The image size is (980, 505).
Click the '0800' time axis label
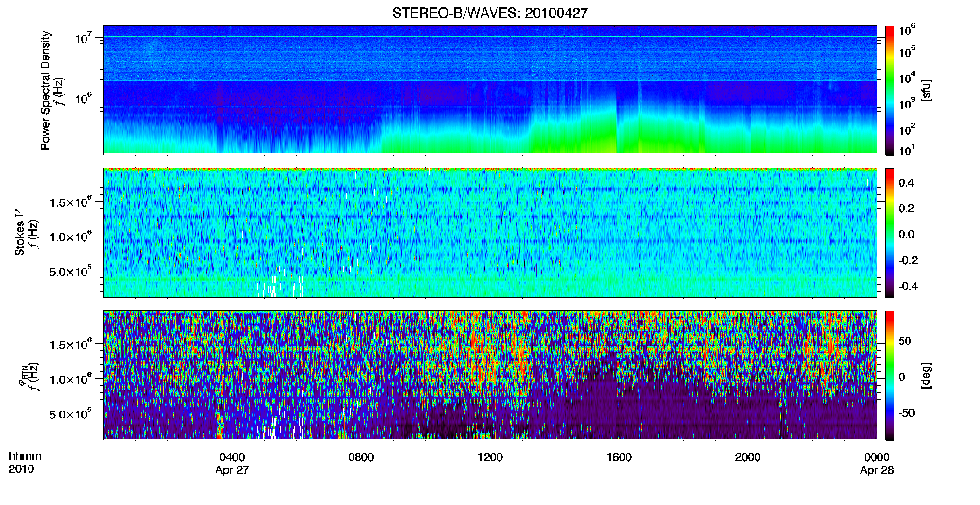pyautogui.click(x=361, y=457)
